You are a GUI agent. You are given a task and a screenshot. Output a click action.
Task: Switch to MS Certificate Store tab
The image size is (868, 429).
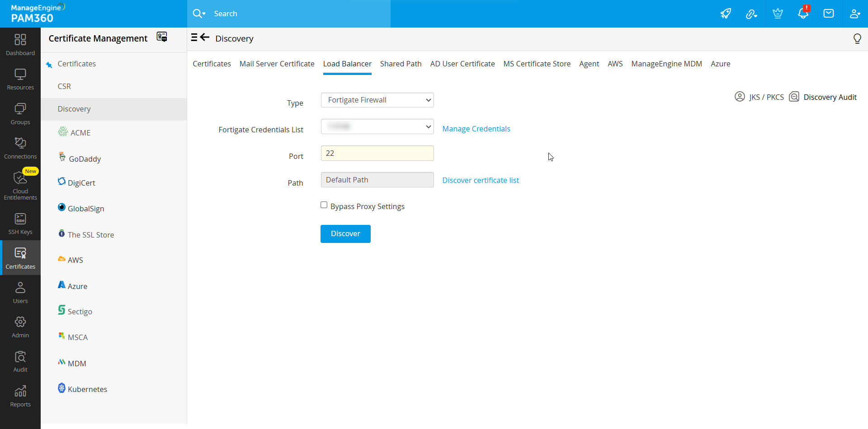[537, 64]
